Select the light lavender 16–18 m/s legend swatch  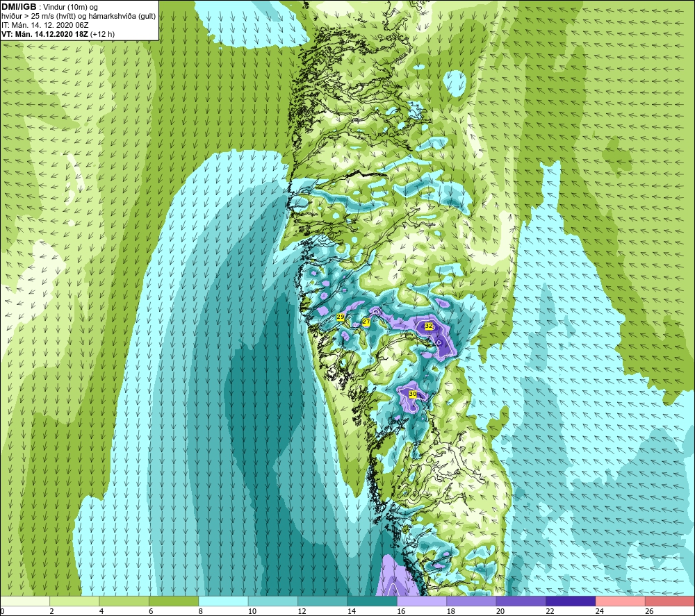(422, 601)
